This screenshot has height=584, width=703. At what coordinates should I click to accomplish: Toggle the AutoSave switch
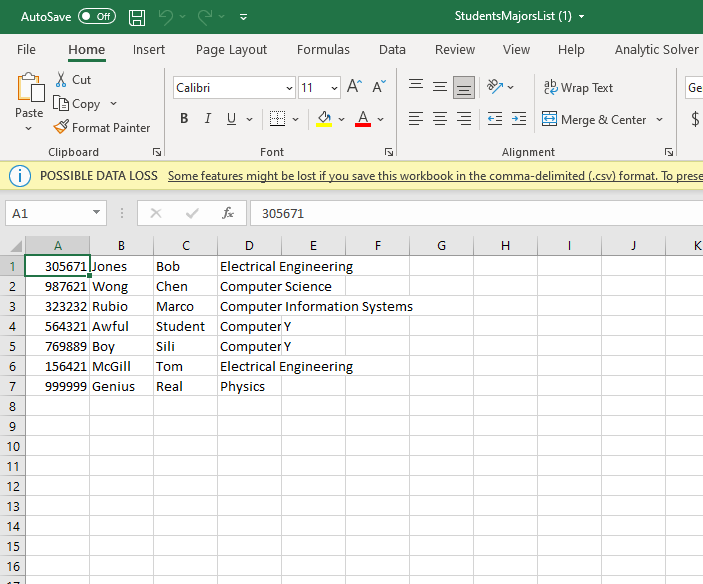click(x=97, y=17)
